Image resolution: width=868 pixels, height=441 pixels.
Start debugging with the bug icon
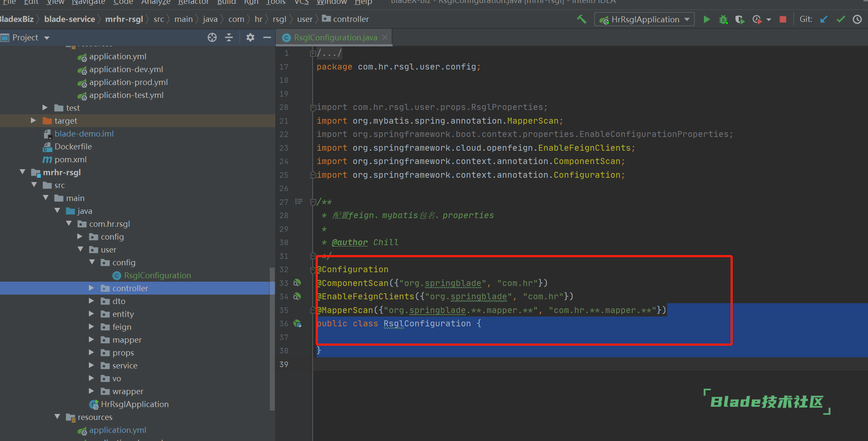(723, 19)
